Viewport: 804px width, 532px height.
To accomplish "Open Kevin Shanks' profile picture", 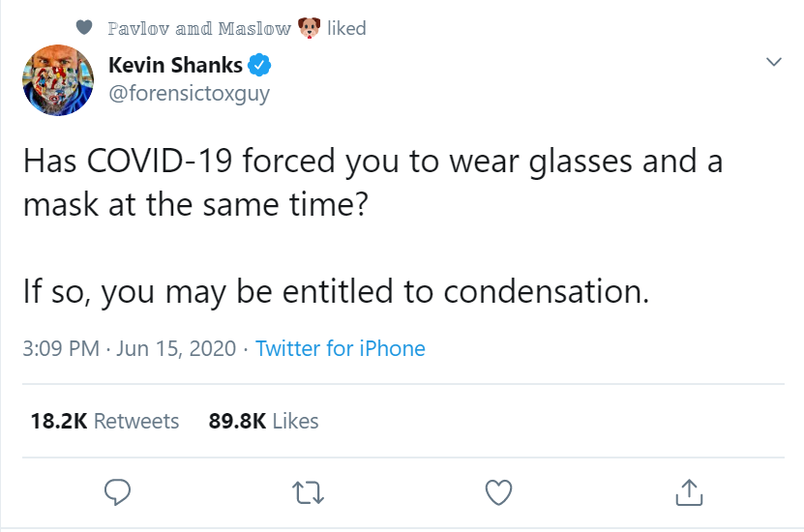I will click(x=58, y=79).
